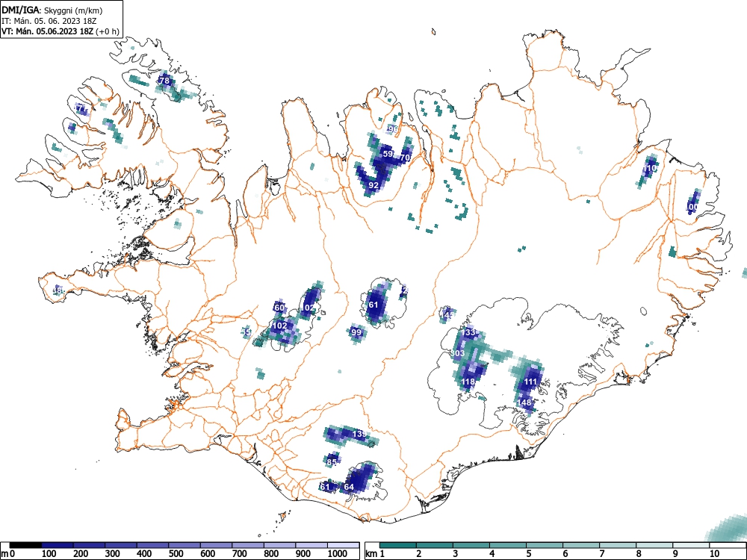Click the 500–600 m legend swatch

(x=185, y=545)
